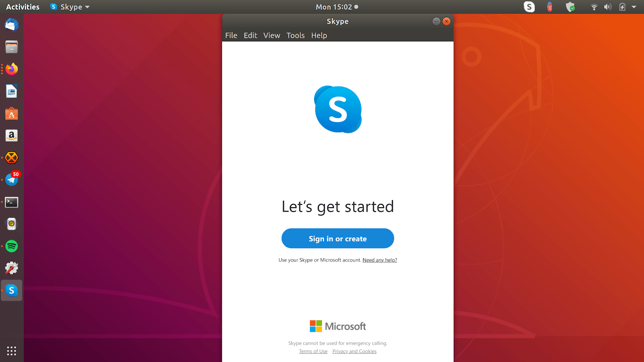Image resolution: width=644 pixels, height=362 pixels.
Task: Select the Skype icon in the dock
Action: (x=11, y=290)
